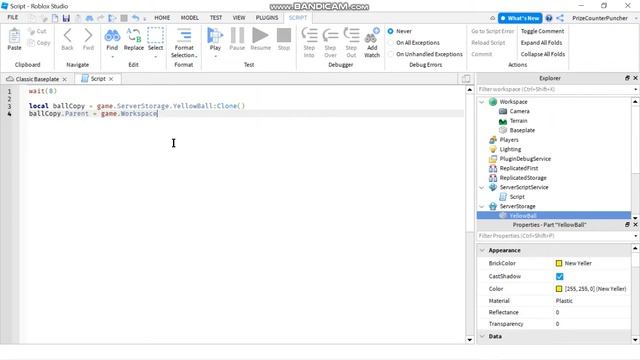Click the Filter workspace search field
The height and width of the screenshot is (360, 640).
click(554, 89)
